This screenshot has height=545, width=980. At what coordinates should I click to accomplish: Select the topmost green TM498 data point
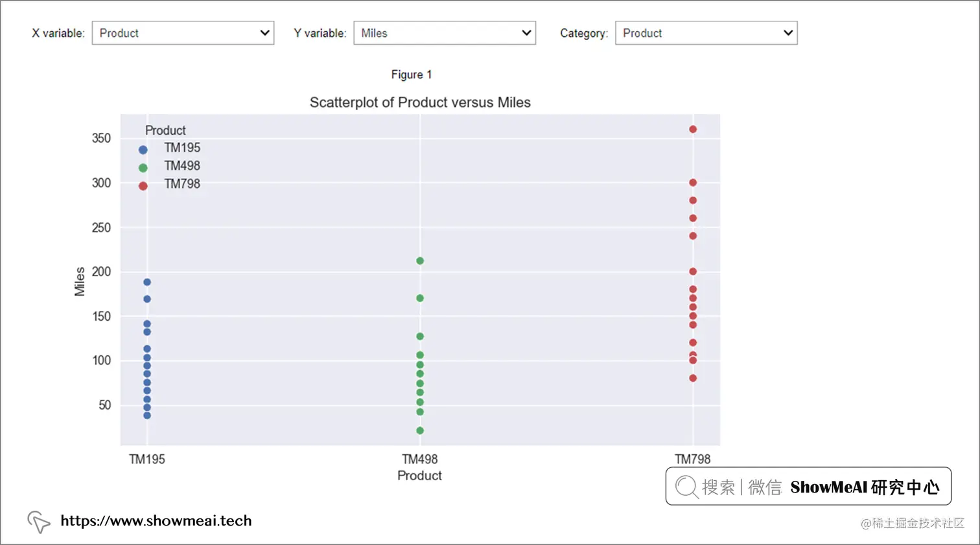click(420, 261)
